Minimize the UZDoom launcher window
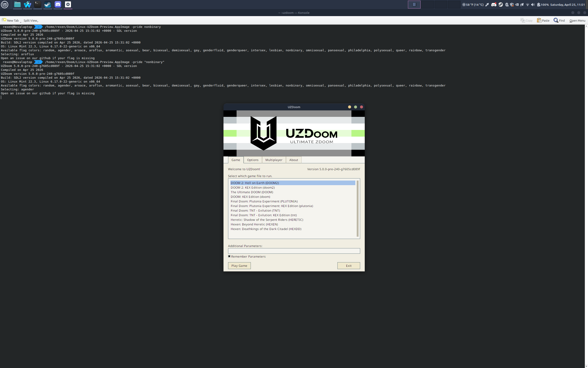The image size is (588, 368). (x=349, y=107)
